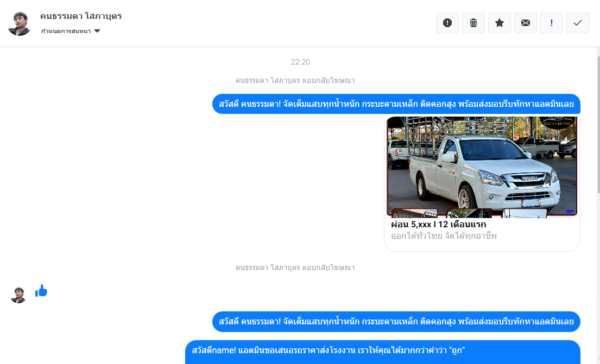Click the thumbs-up like sent by customer
Viewport: 600px width, 364px height.
[x=41, y=291]
